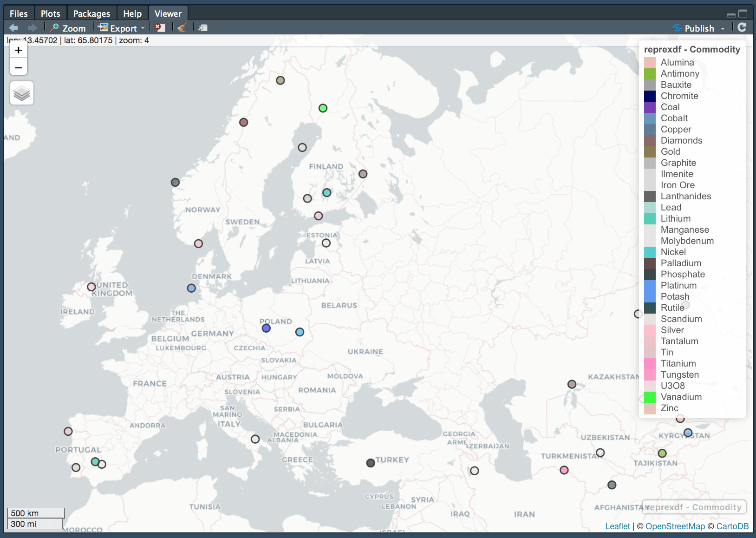
Task: Click the pink marker in northwest Spain
Action: (x=68, y=431)
